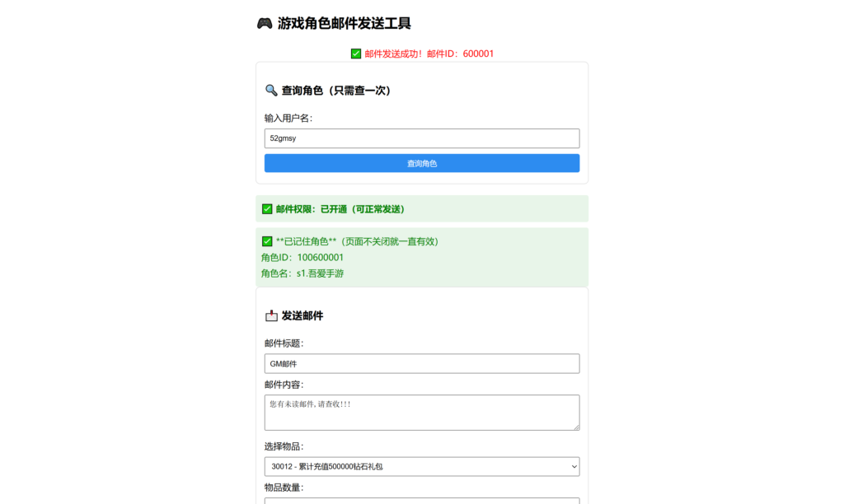This screenshot has width=844, height=504.
Task: Click the 选择物品 label
Action: click(x=284, y=446)
